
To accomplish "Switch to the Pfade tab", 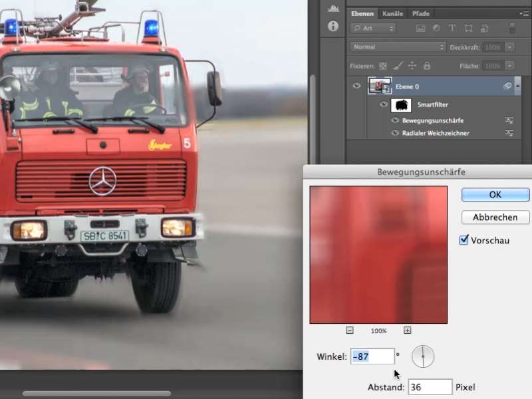I will pos(421,13).
